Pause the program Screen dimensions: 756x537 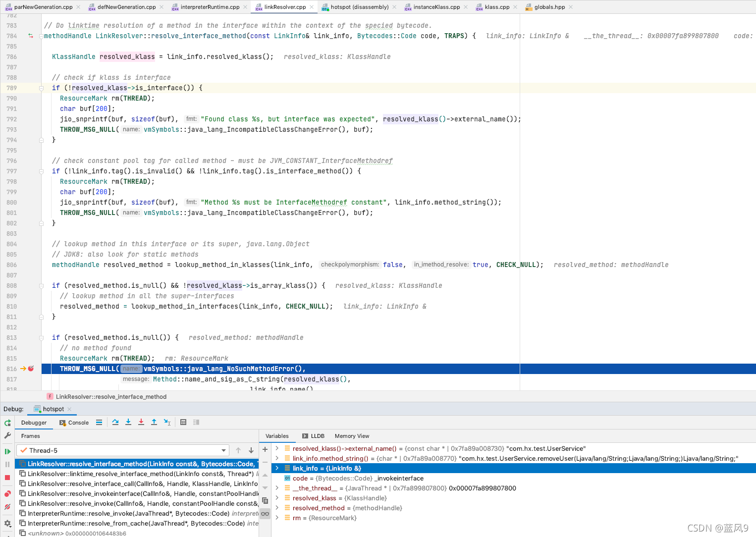tap(7, 464)
